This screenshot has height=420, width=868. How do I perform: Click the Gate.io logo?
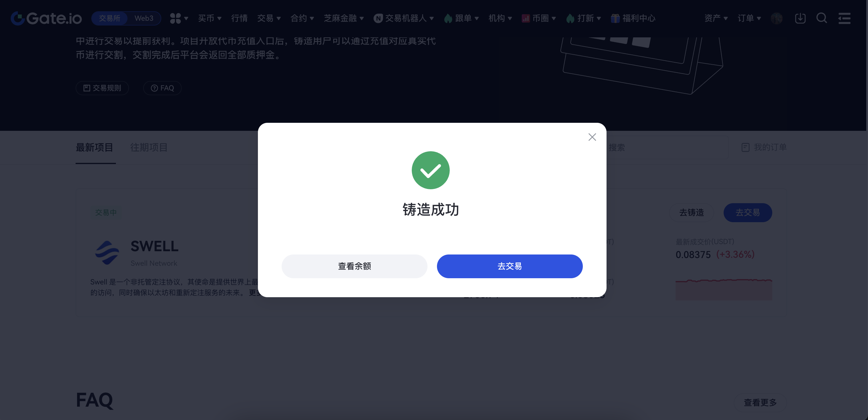tap(46, 18)
